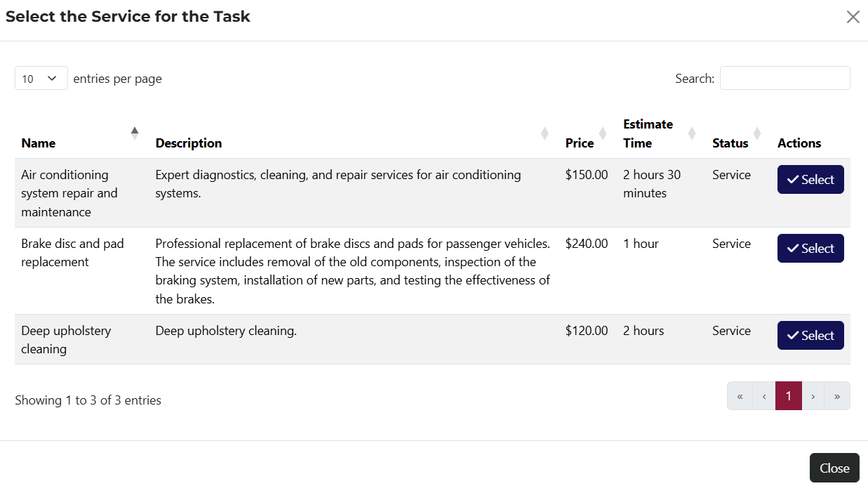The height and width of the screenshot is (486, 868).
Task: Sort table by Name column arrow
Action: (x=135, y=133)
